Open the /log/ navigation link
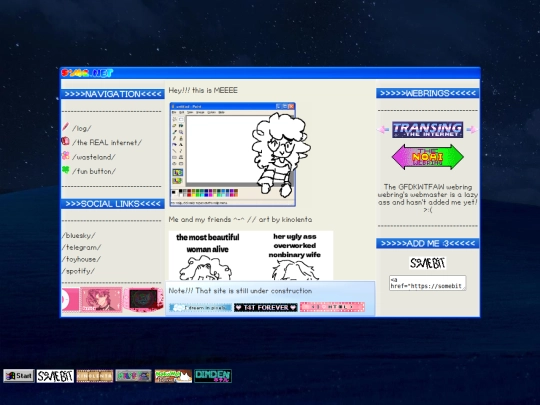 [82, 128]
